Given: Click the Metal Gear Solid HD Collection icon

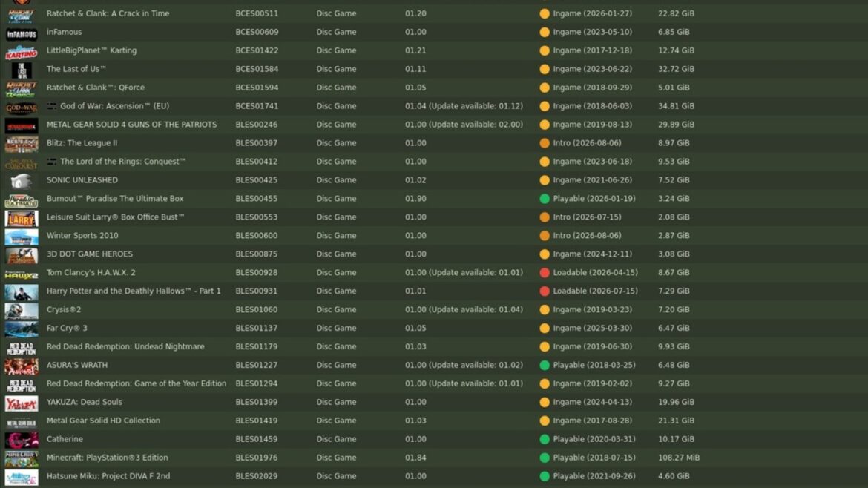Looking at the screenshot, I should pyautogui.click(x=22, y=423).
